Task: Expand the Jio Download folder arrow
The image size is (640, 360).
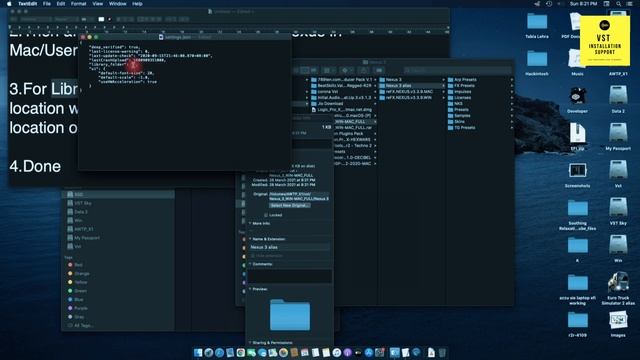Action: coord(375,104)
